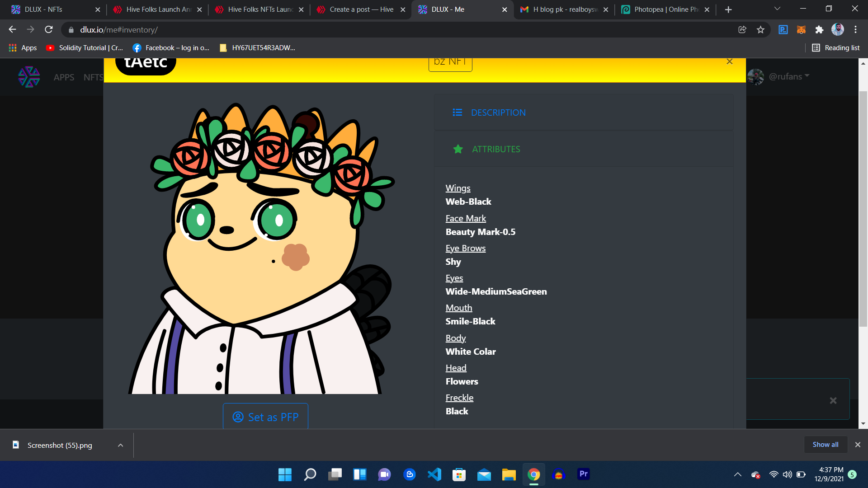
Task: Click the Face Mark attribute label
Action: tap(466, 218)
